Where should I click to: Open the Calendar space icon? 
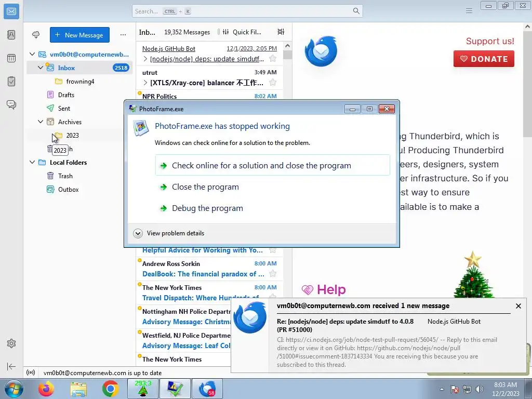pyautogui.click(x=11, y=58)
